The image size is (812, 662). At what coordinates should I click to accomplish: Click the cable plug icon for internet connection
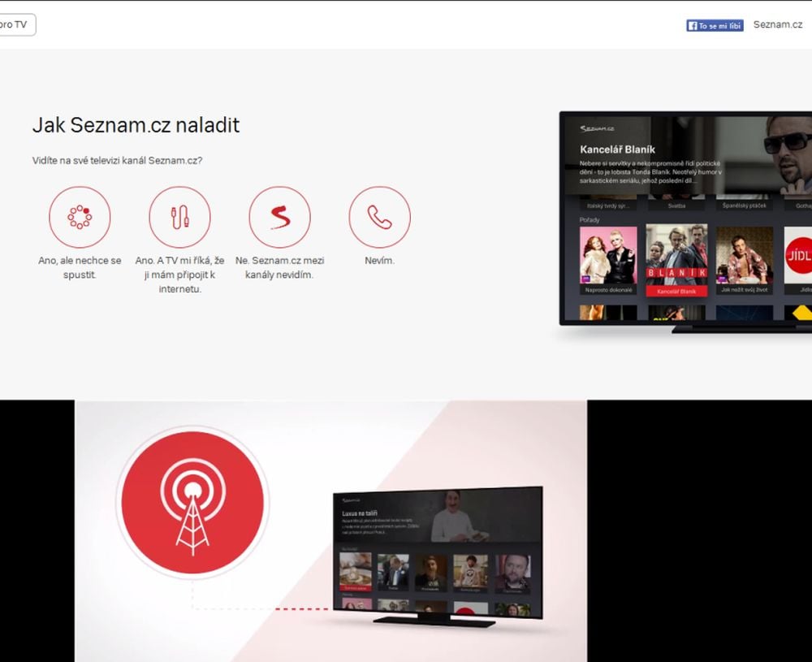click(179, 217)
